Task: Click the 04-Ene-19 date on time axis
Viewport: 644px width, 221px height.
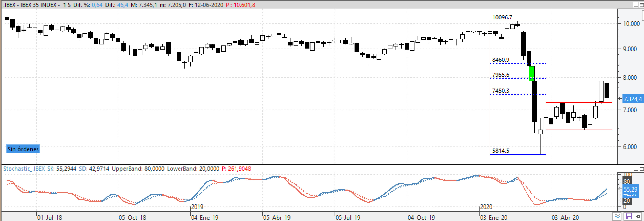Action: tap(204, 217)
